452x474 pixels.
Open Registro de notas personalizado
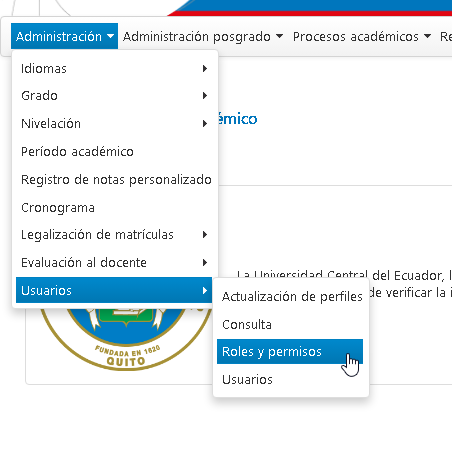pyautogui.click(x=114, y=180)
